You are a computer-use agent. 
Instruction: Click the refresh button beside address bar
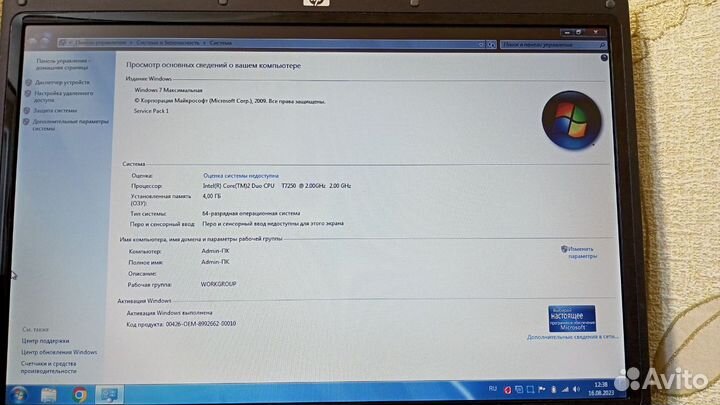(x=491, y=45)
